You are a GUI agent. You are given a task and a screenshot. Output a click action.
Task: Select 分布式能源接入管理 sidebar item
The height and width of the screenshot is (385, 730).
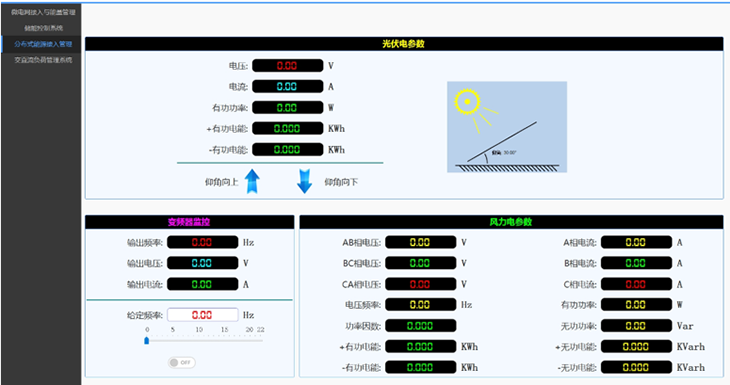(43, 44)
